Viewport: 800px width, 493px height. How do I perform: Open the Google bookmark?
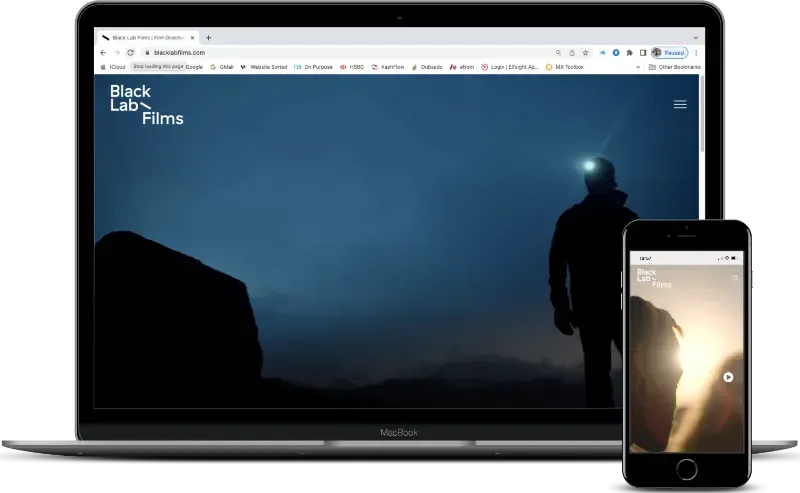[x=194, y=67]
